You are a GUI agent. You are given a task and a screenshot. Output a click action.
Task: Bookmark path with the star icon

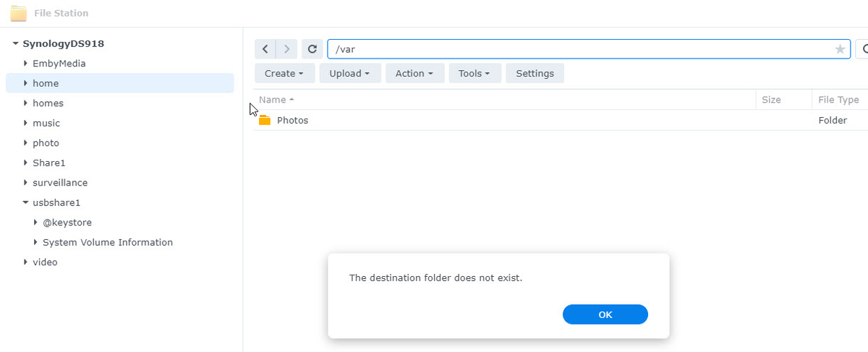(840, 49)
